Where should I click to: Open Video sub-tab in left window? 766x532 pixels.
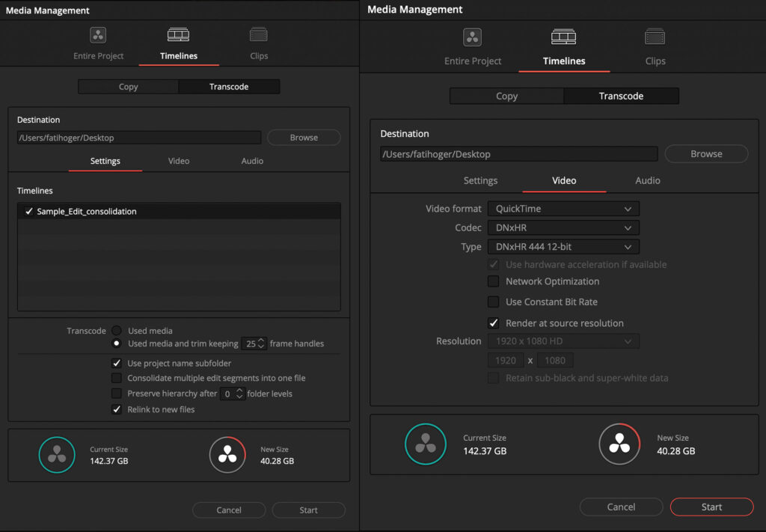click(179, 161)
